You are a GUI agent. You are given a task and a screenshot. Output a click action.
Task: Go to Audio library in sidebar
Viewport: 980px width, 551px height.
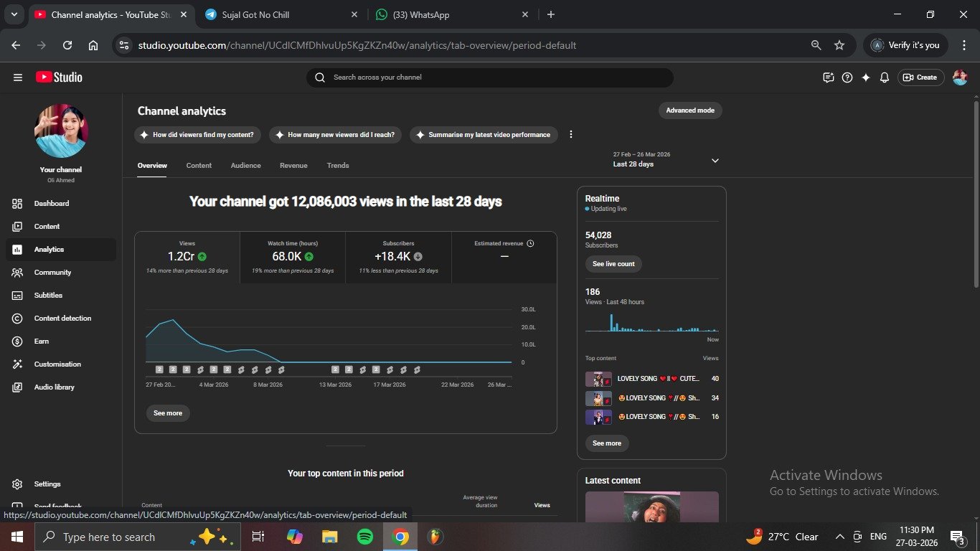[x=54, y=387]
